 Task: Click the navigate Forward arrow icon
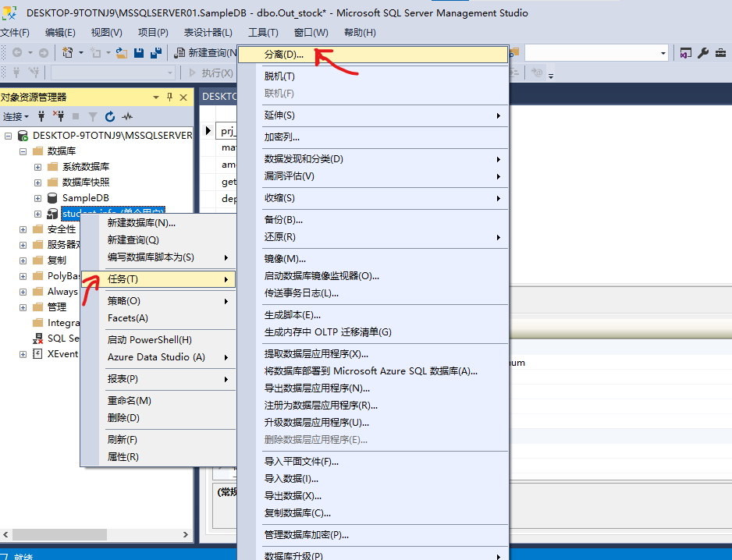[x=44, y=53]
